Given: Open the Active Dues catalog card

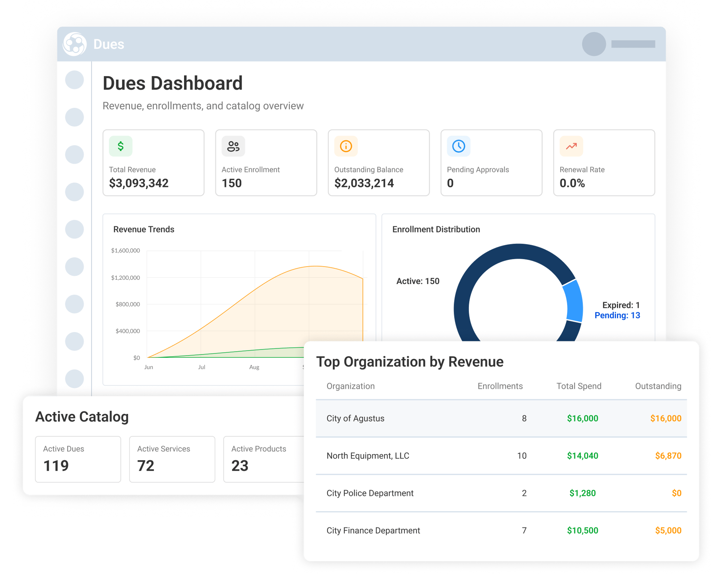Looking at the screenshot, I should point(78,459).
